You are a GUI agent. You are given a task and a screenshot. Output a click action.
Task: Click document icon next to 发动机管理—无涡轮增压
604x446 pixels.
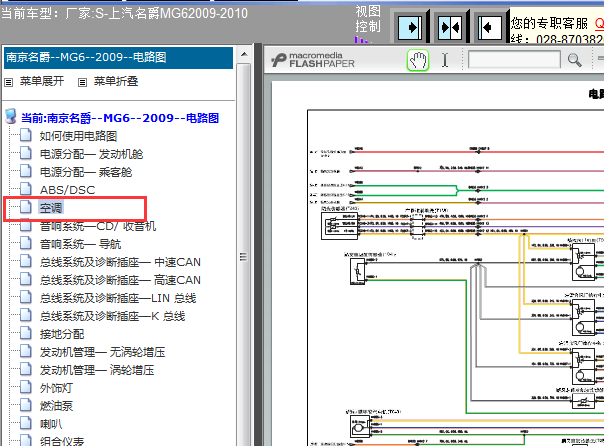tap(25, 351)
